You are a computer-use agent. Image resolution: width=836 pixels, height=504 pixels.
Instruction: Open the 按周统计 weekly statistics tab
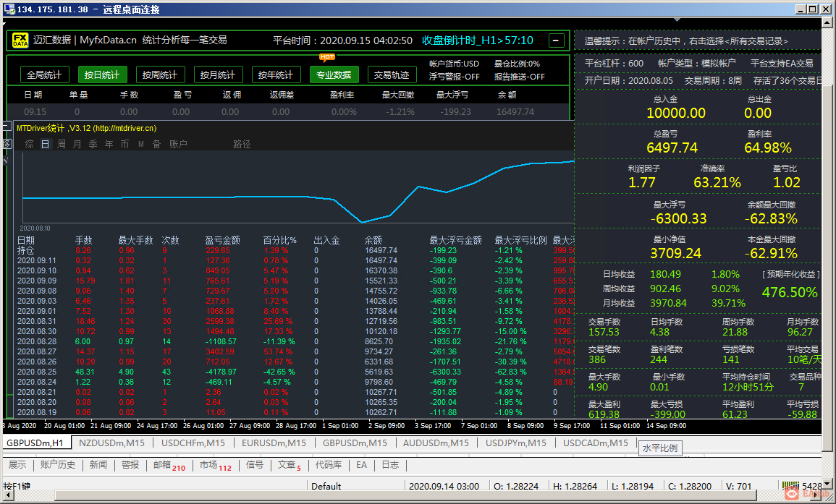(160, 74)
